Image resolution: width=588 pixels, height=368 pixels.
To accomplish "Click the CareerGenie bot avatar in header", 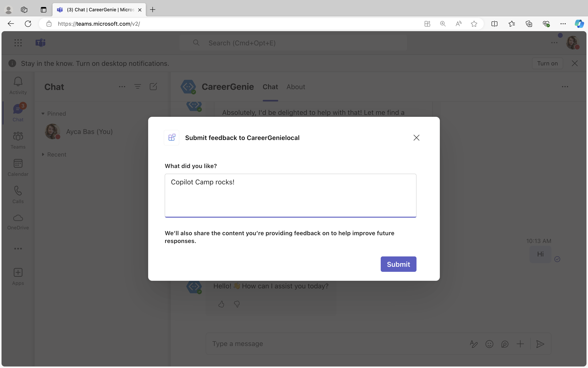I will coord(188,87).
